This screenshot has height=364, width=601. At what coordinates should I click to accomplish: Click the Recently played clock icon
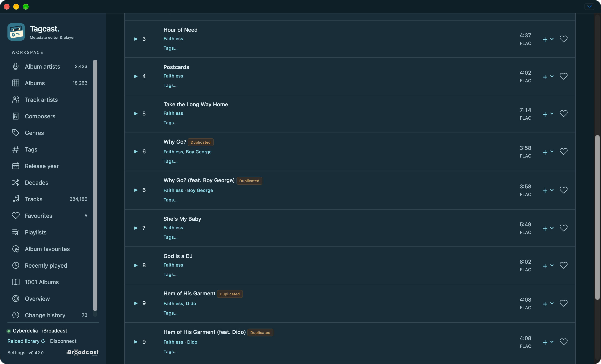pos(16,266)
